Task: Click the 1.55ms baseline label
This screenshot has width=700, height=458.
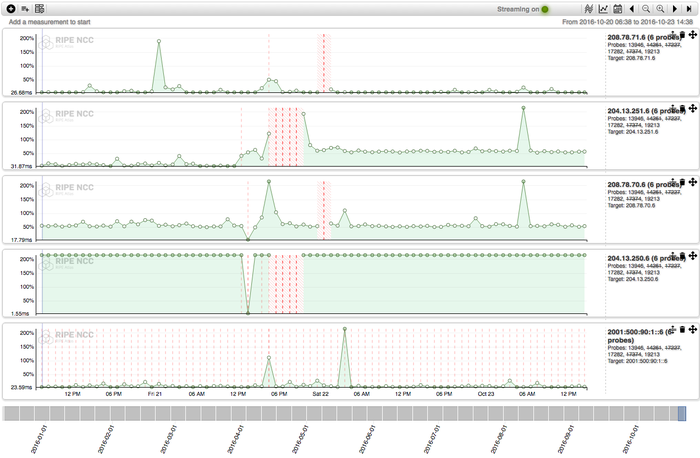Action: pos(21,314)
